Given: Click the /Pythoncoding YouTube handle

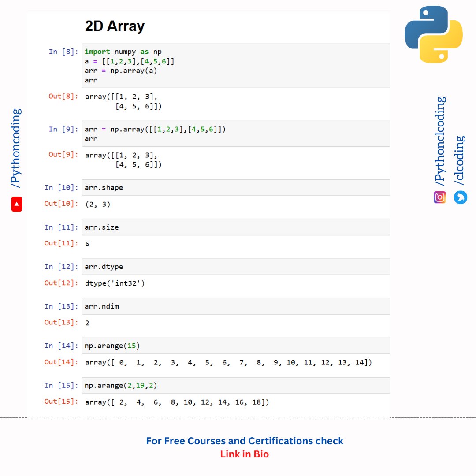Looking at the screenshot, I should [x=16, y=148].
